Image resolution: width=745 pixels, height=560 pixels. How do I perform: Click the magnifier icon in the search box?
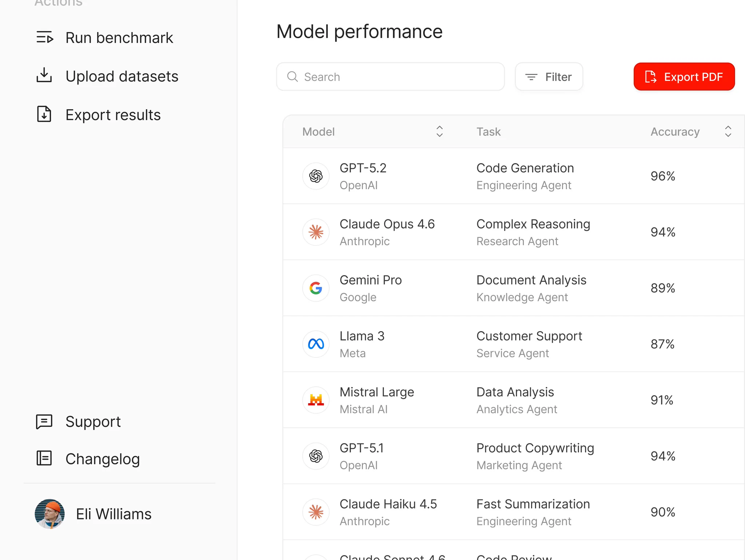[x=292, y=76]
